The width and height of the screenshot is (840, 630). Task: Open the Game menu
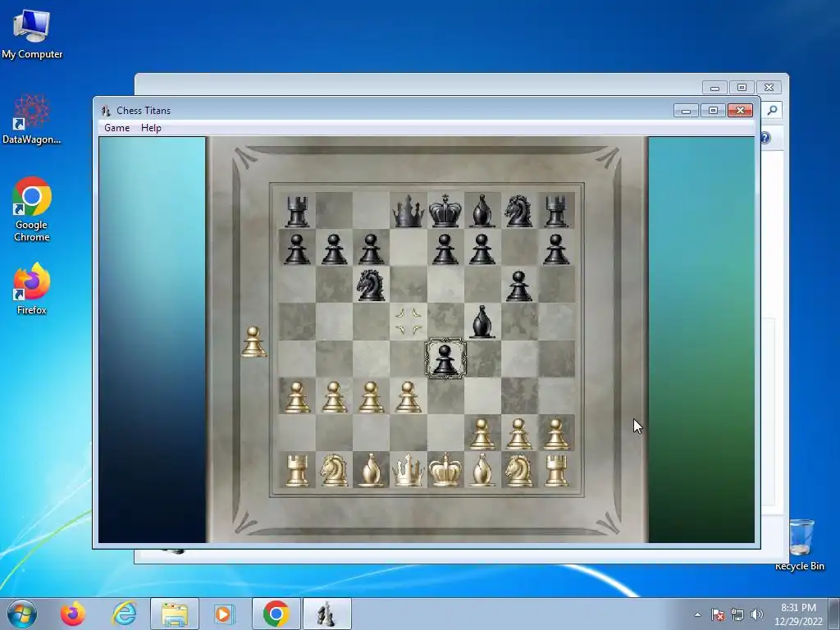[x=116, y=127]
